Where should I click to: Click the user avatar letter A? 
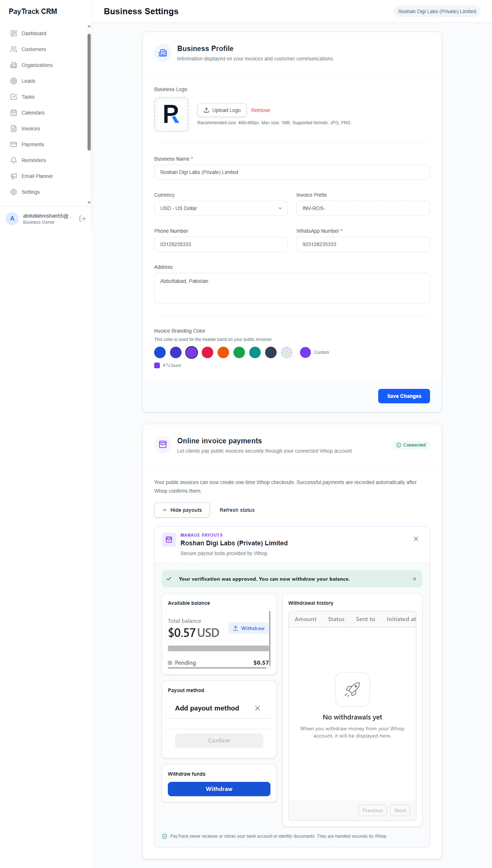[x=12, y=219]
